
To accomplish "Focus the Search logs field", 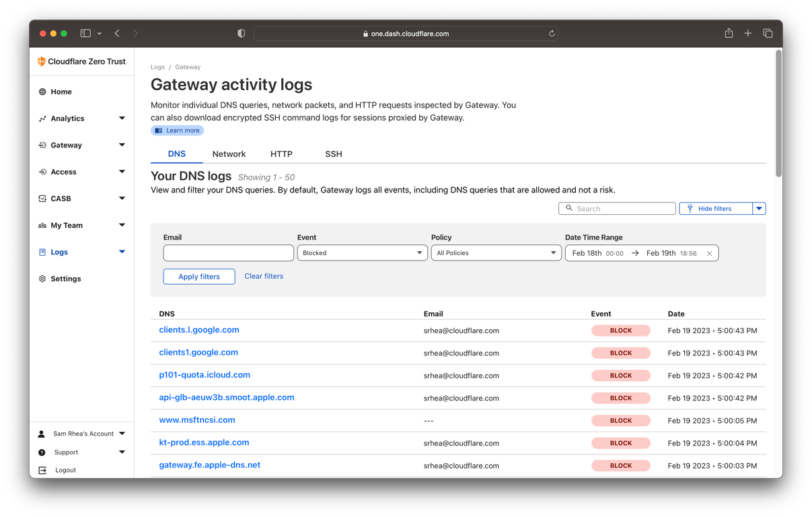I will coord(617,209).
